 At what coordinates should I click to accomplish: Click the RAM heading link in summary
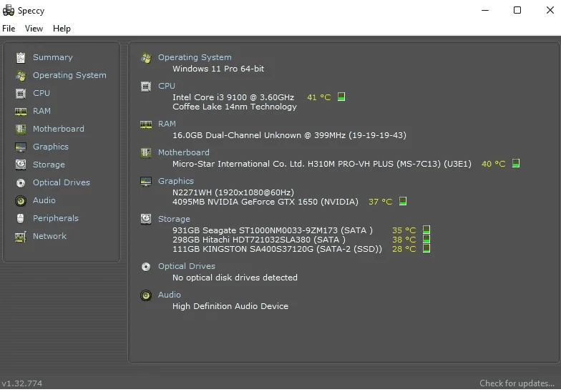pos(167,124)
